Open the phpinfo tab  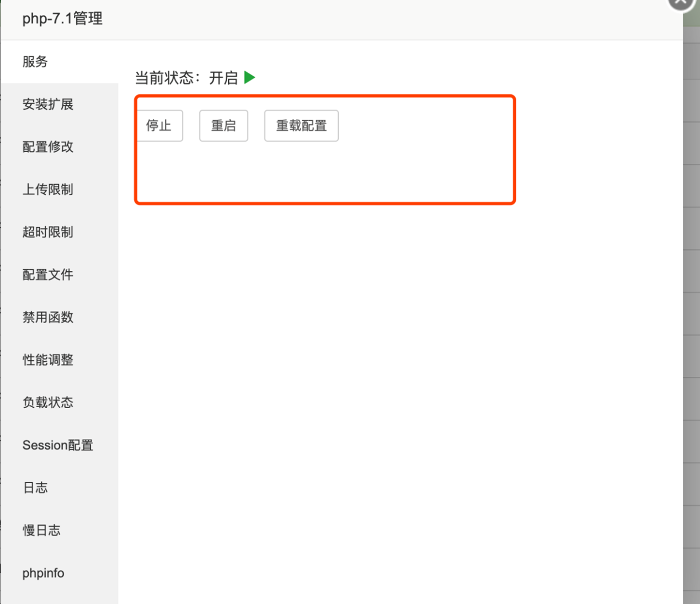(x=43, y=573)
